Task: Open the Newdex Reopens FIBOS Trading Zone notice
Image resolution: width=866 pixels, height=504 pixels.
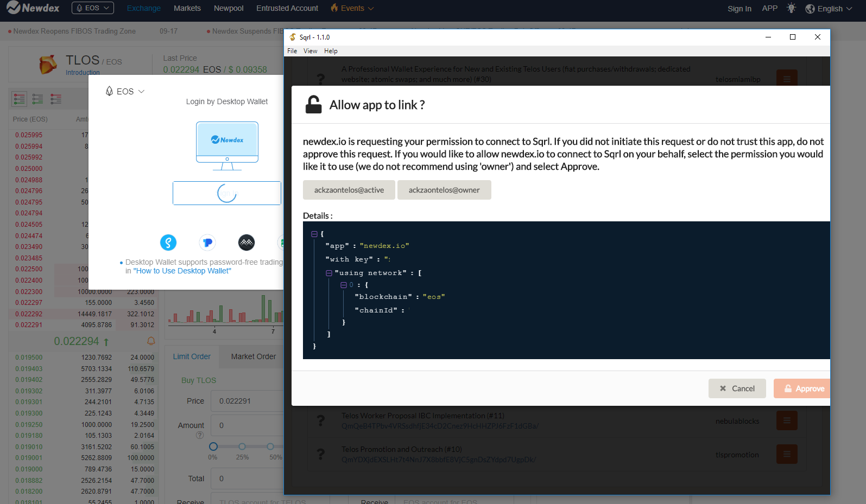Action: point(74,31)
